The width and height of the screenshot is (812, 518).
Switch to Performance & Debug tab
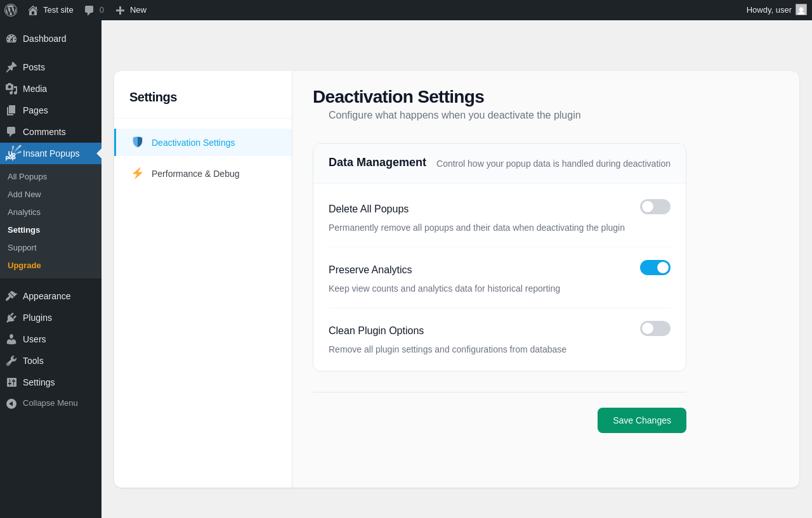tap(195, 174)
